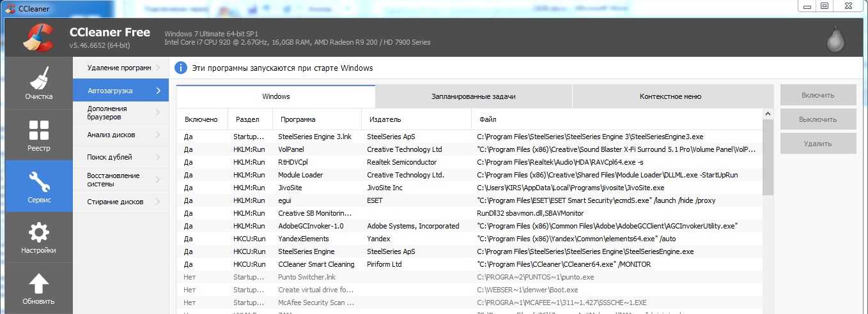
Task: Expand Удаление программ submenu item
Action: pyautogui.click(x=120, y=68)
